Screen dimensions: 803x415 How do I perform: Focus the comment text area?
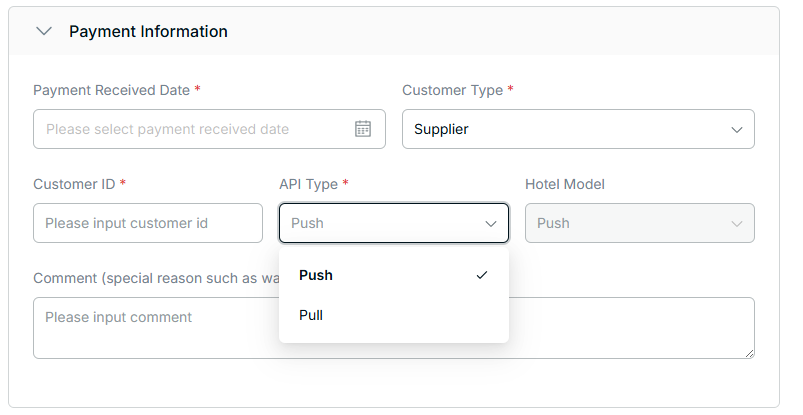[x=393, y=327]
